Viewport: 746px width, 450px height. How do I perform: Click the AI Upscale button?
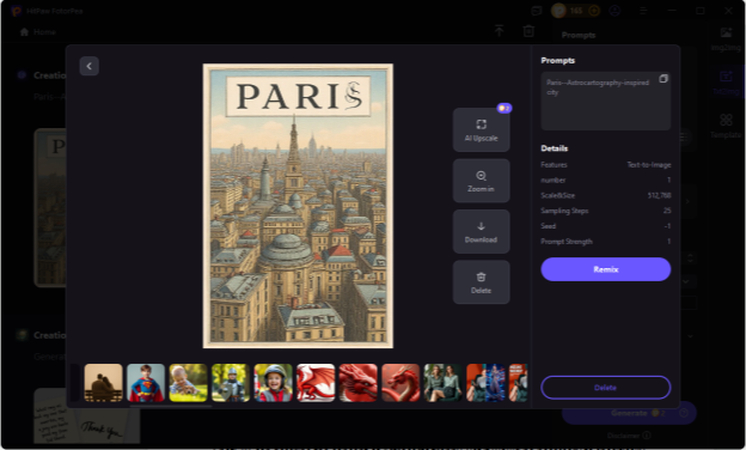pyautogui.click(x=481, y=129)
